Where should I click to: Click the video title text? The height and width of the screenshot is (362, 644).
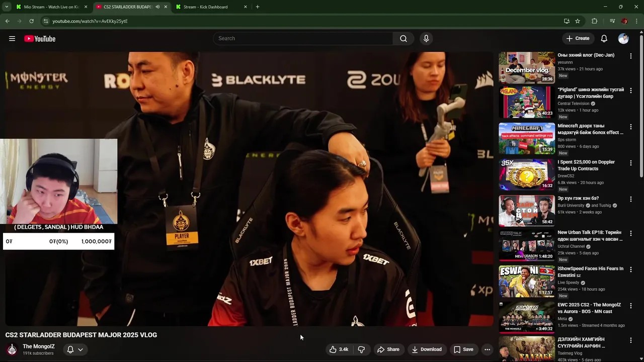[81, 335]
